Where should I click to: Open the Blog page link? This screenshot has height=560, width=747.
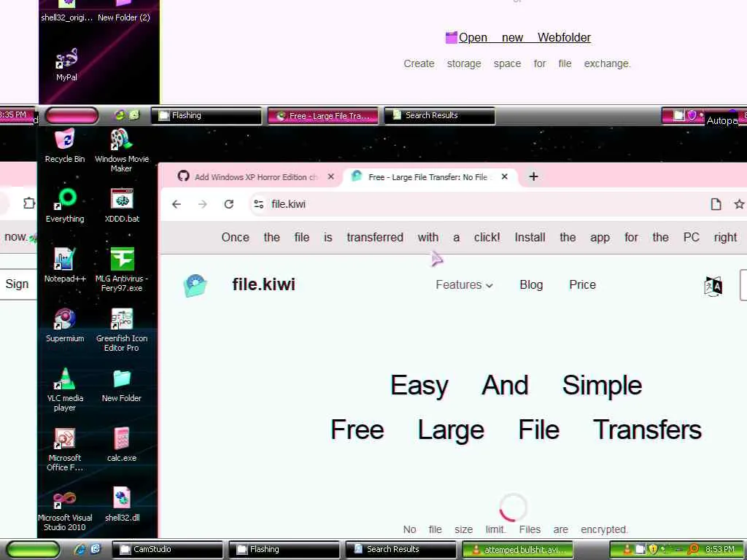pyautogui.click(x=531, y=285)
